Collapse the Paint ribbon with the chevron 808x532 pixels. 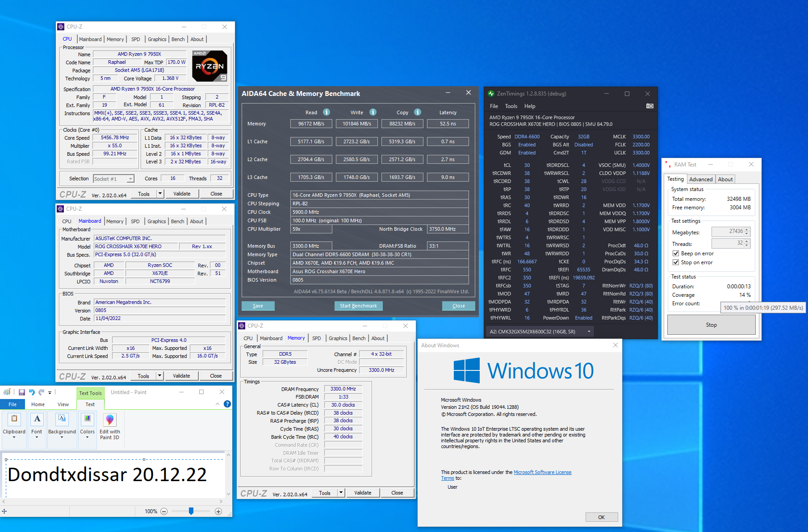coord(218,404)
